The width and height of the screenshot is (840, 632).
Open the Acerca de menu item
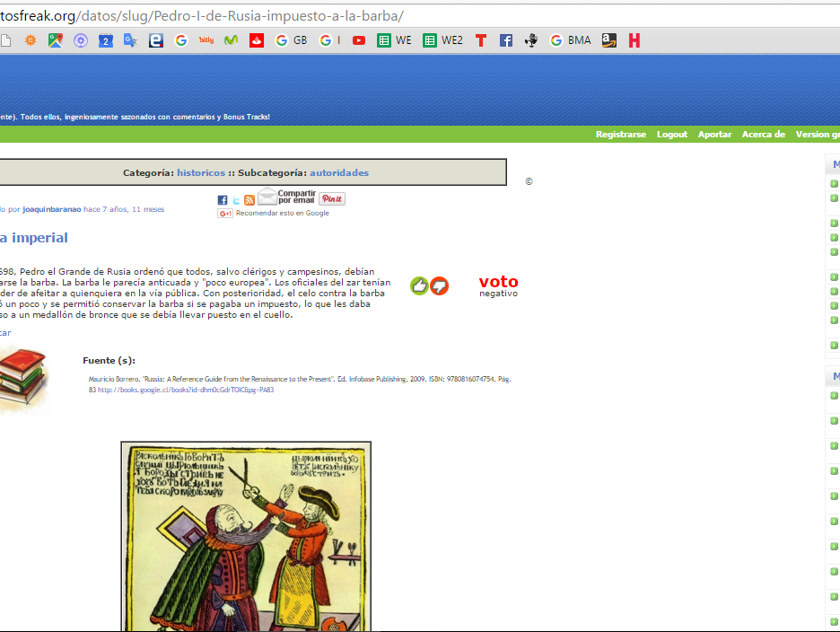click(764, 134)
